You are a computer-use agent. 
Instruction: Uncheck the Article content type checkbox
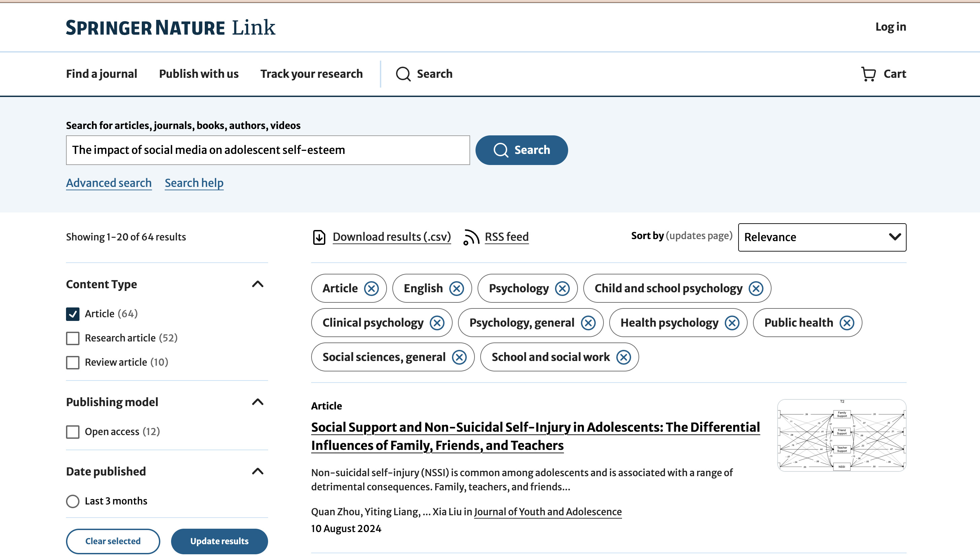point(72,314)
